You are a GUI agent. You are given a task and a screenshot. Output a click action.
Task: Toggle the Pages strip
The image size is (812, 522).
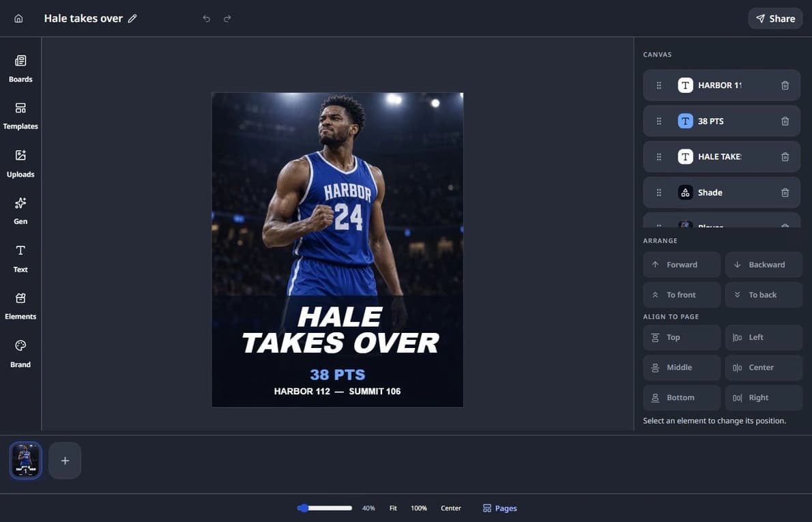click(499, 508)
